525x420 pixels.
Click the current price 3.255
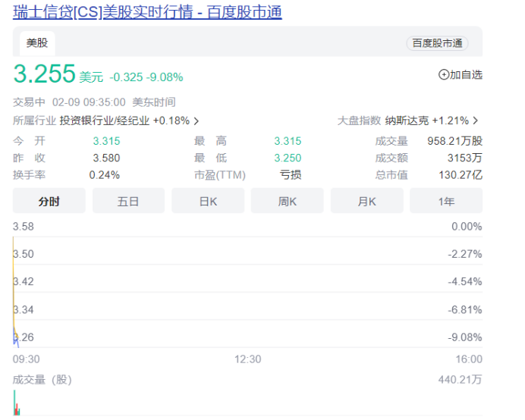pyautogui.click(x=44, y=74)
